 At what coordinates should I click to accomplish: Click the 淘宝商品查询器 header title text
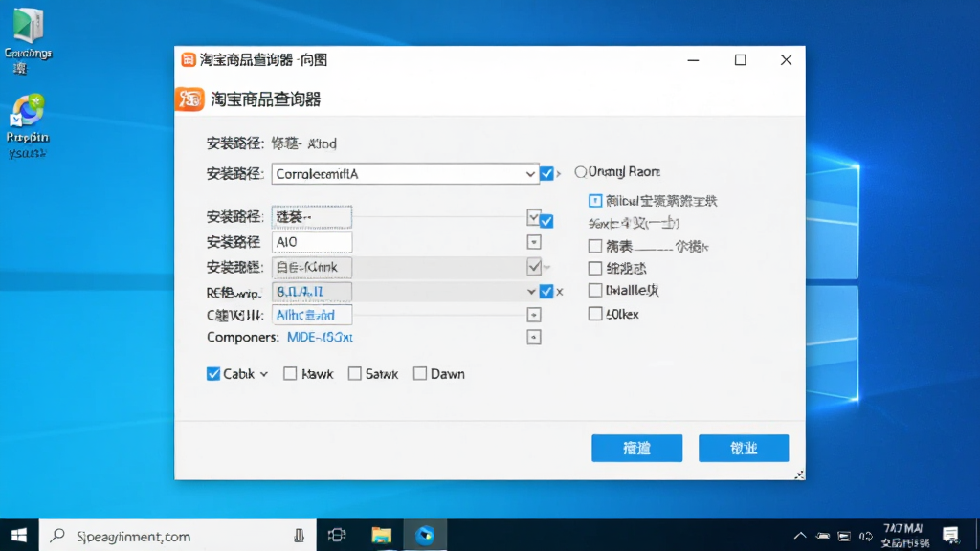(266, 99)
